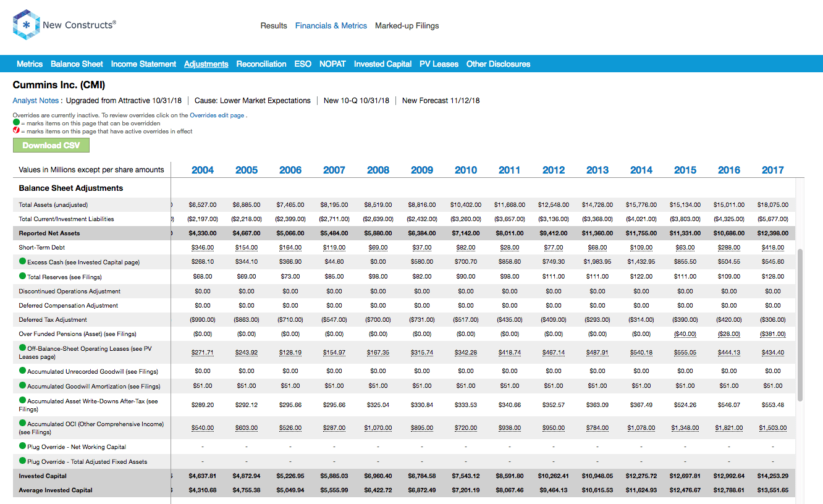Click 2015 operating leases value $555.05

685,353
